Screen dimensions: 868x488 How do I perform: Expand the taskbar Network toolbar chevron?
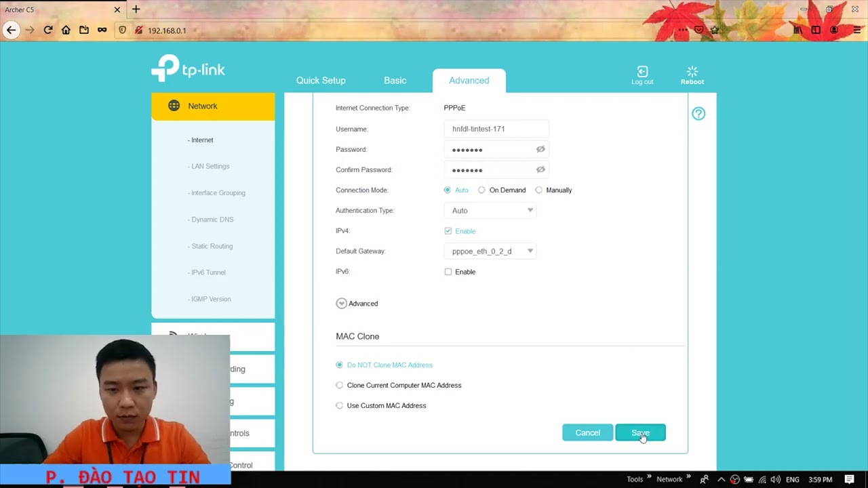[x=688, y=477]
